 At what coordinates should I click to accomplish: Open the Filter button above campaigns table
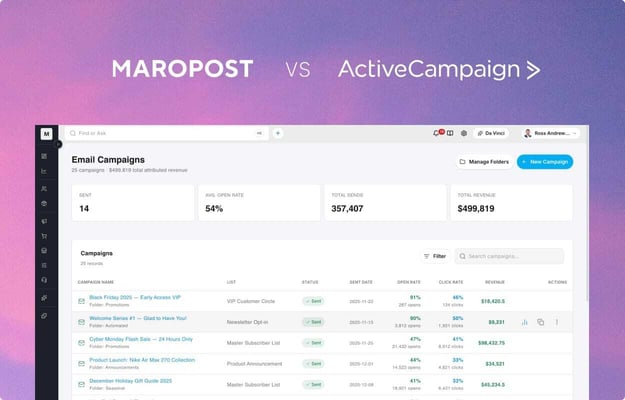(x=435, y=256)
